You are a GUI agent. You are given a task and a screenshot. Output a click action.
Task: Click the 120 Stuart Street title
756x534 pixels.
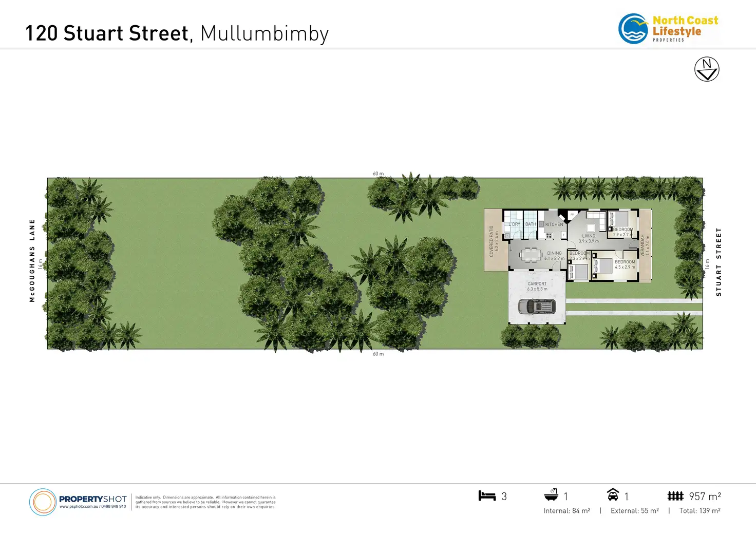(x=107, y=33)
